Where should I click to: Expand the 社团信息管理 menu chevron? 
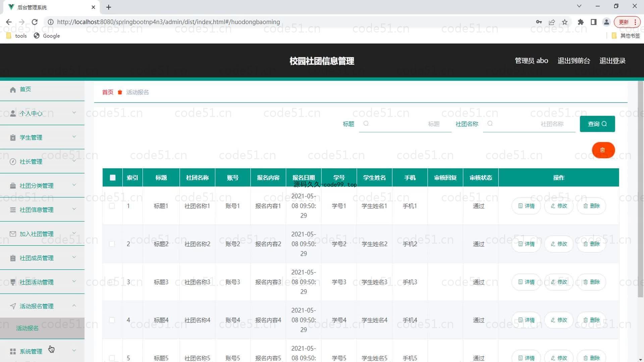[74, 209]
